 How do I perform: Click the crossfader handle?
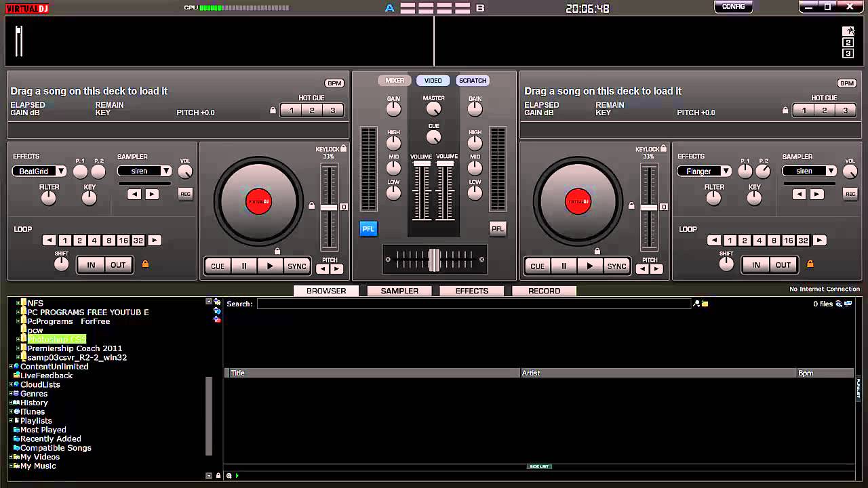pos(434,260)
